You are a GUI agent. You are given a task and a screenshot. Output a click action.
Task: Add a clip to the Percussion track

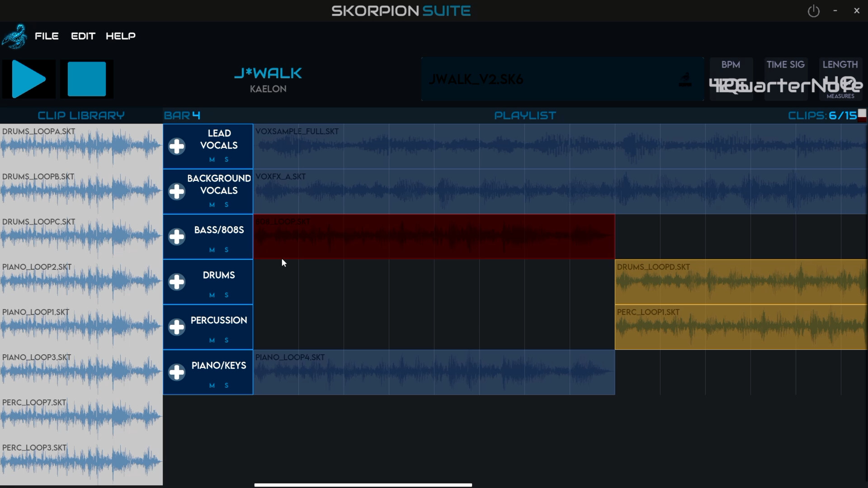click(x=177, y=327)
